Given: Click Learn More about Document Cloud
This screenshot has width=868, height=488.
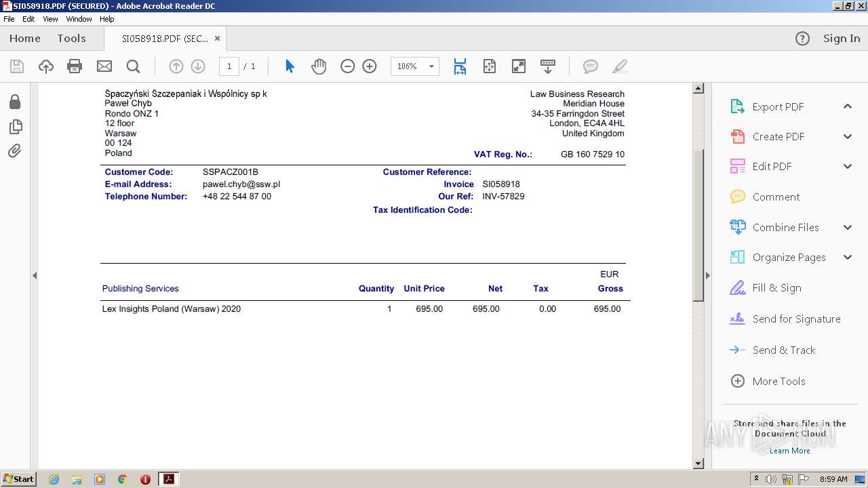Looking at the screenshot, I should tap(790, 451).
